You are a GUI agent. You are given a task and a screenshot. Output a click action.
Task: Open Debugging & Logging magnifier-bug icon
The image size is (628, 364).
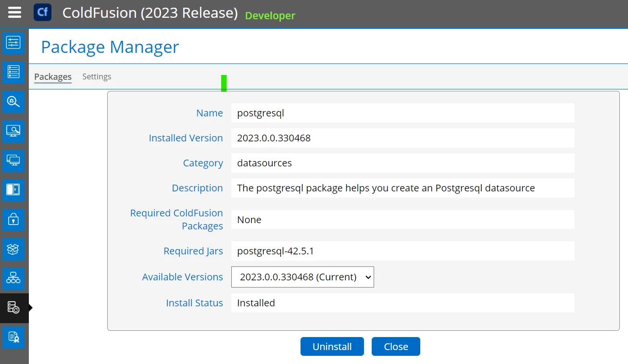(13, 102)
